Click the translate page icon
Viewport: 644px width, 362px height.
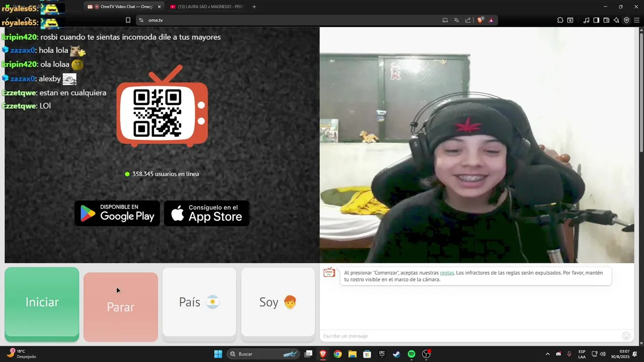(x=456, y=20)
